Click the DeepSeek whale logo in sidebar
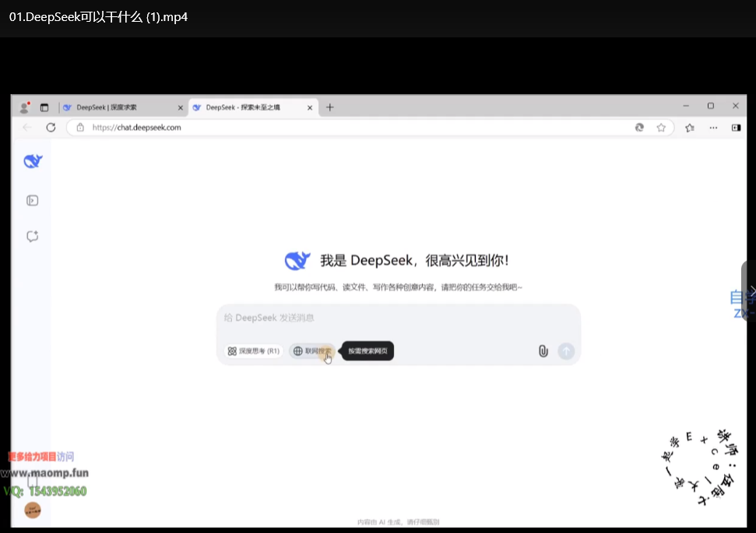Screen dimensions: 756x533 33,161
